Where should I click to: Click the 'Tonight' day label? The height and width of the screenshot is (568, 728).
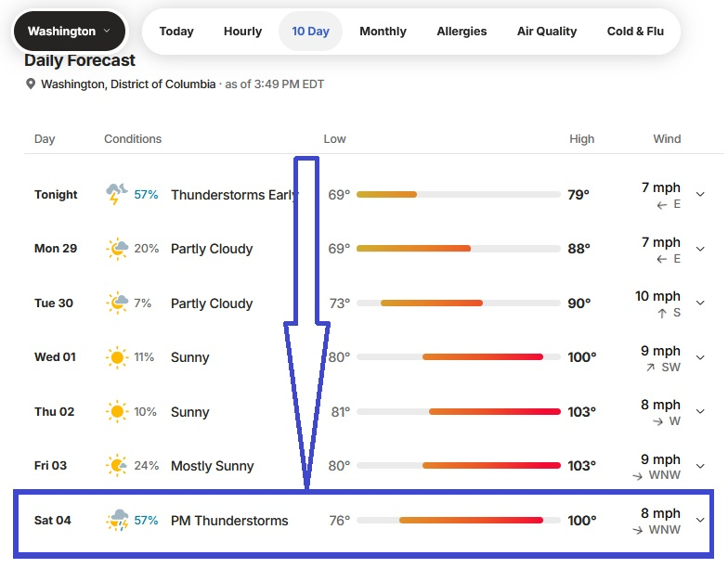tap(56, 195)
